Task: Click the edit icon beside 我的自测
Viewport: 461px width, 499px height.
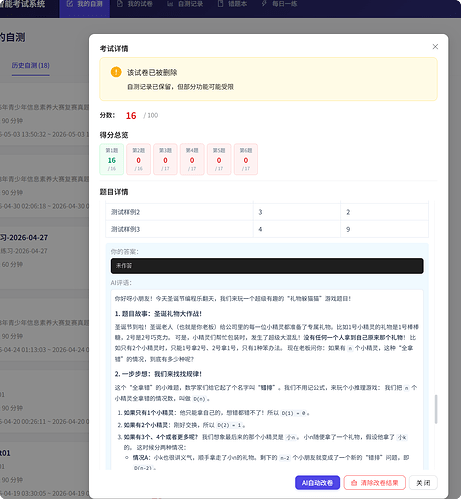Action: click(70, 4)
